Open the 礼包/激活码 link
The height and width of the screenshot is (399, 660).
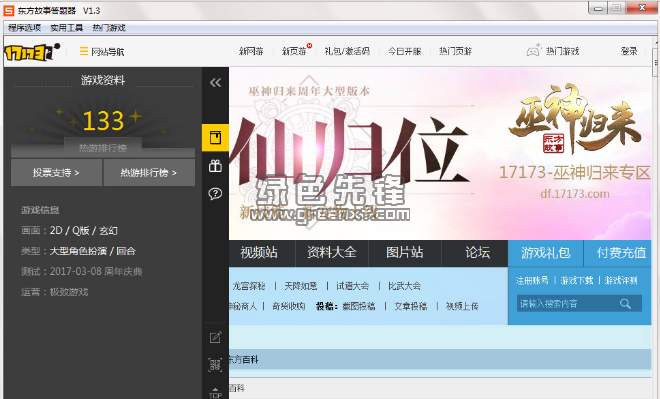(347, 51)
